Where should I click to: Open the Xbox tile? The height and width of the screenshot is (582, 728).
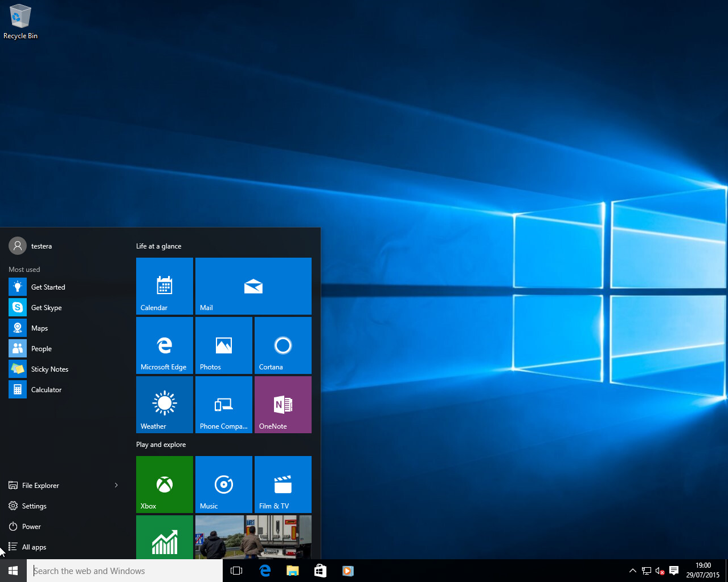click(165, 485)
